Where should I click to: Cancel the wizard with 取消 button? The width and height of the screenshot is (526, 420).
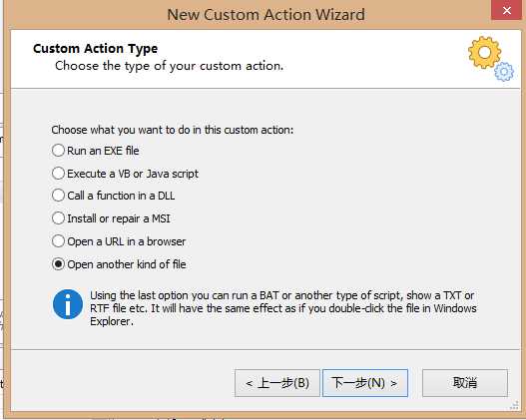(x=465, y=383)
